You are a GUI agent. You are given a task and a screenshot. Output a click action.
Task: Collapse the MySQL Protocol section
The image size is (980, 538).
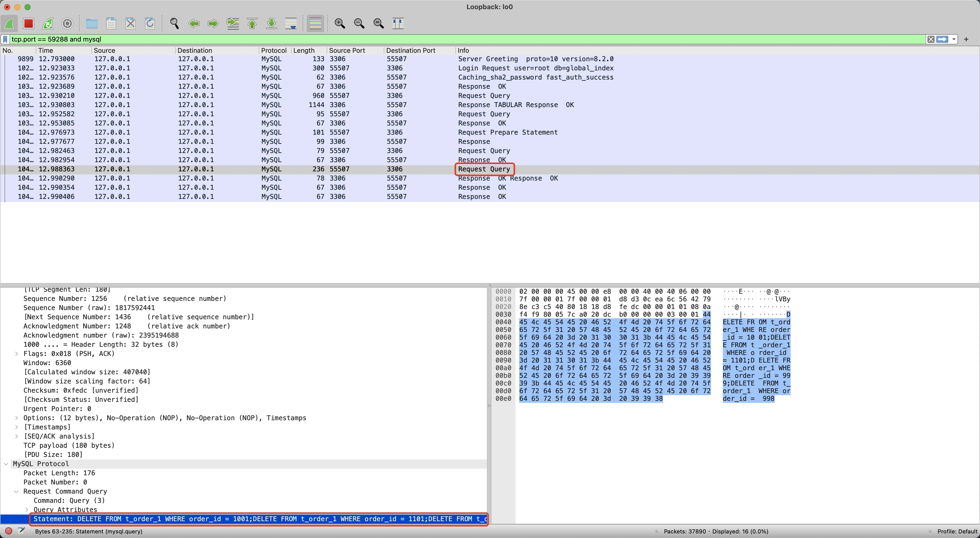6,464
